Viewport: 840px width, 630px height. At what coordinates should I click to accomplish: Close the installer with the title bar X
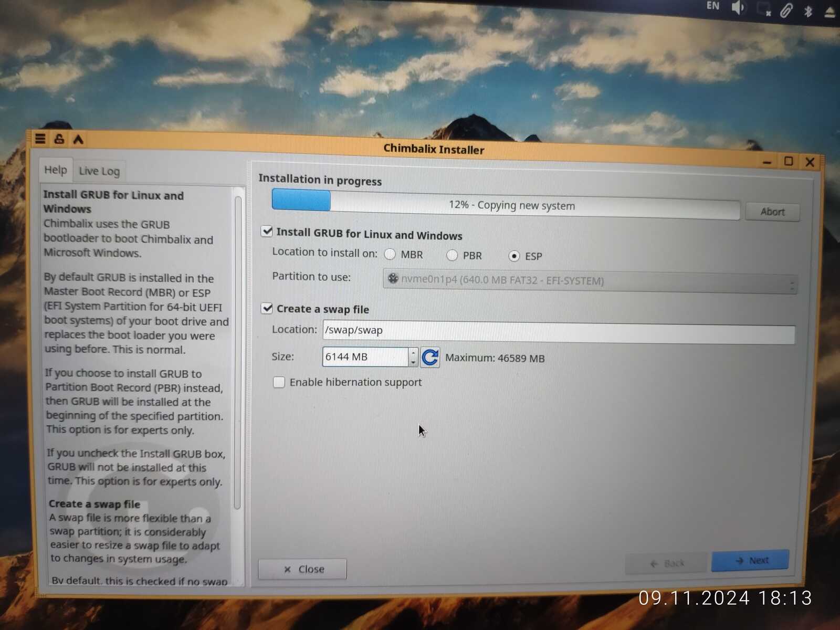coord(810,162)
